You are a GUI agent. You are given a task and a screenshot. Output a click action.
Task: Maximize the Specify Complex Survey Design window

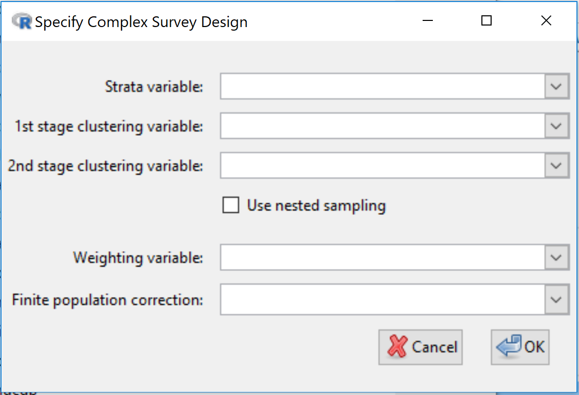pyautogui.click(x=486, y=21)
